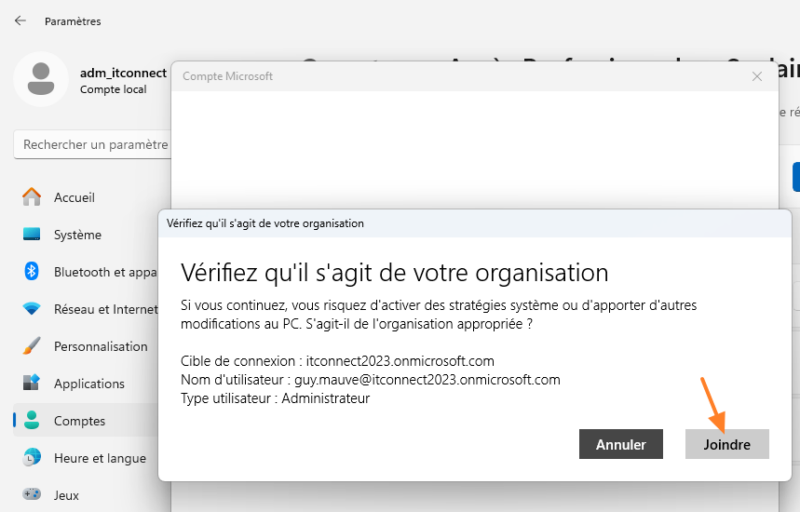Click the Paramètres window title
The image size is (800, 512).
point(73,21)
